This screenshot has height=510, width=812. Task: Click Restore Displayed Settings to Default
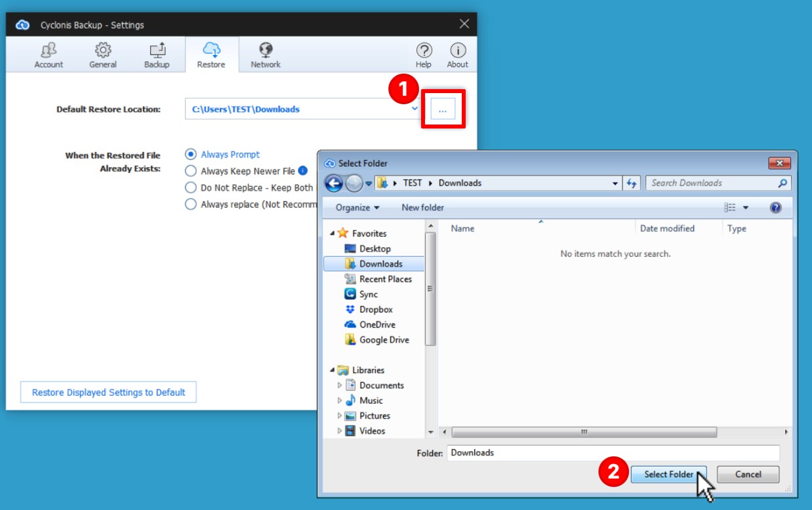click(108, 393)
